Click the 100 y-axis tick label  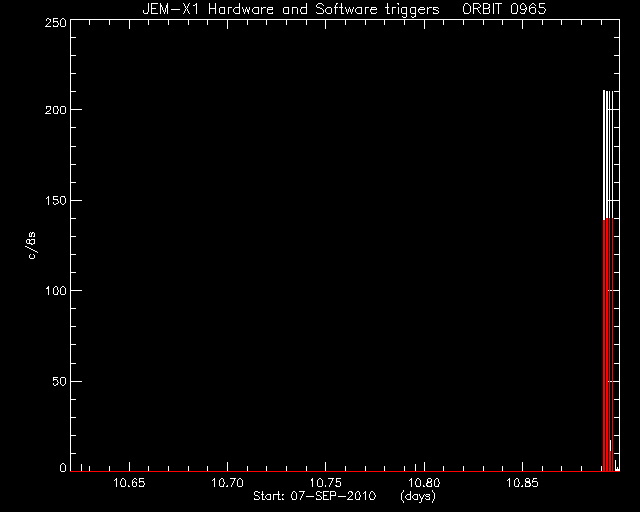(56, 291)
